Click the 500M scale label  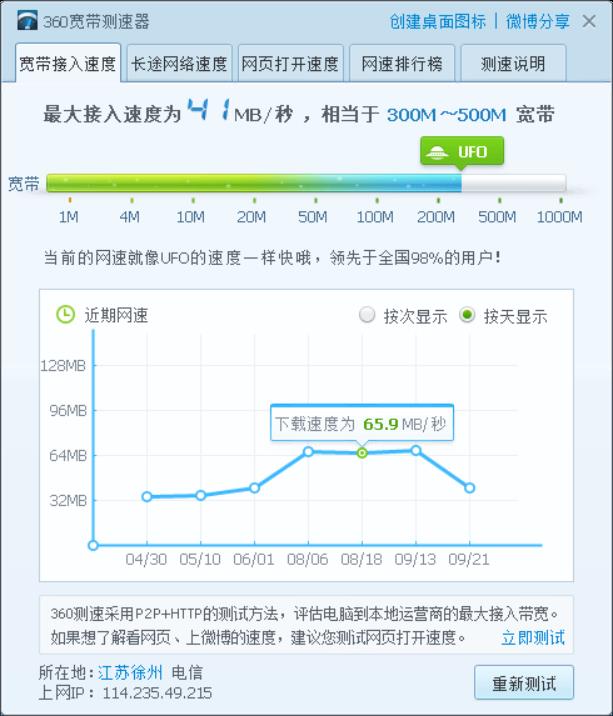point(497,216)
